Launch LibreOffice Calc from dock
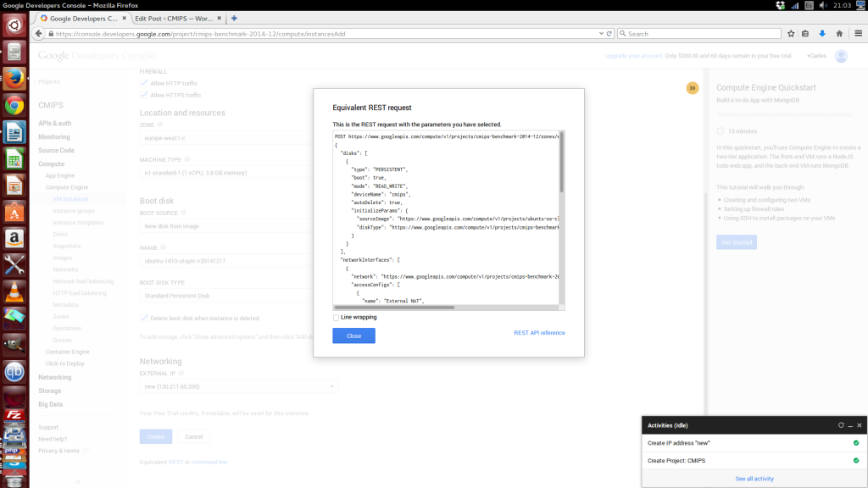 coord(14,159)
